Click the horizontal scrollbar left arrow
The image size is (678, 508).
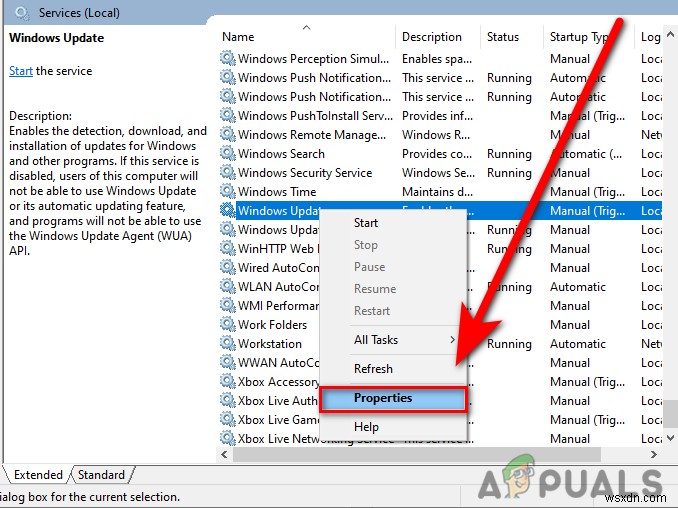pos(224,454)
